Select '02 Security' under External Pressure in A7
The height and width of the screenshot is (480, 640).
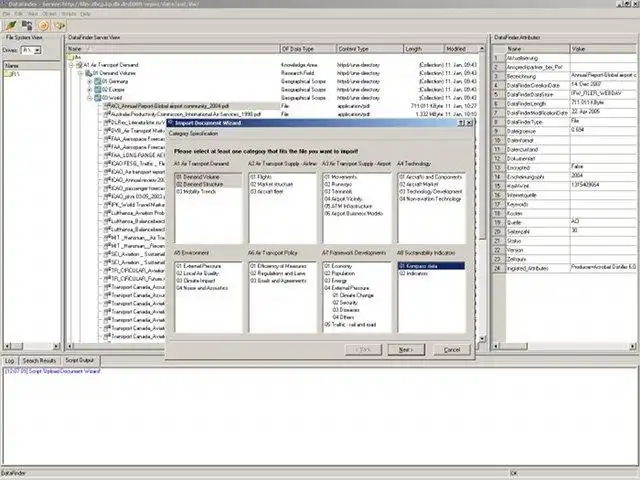tap(345, 303)
